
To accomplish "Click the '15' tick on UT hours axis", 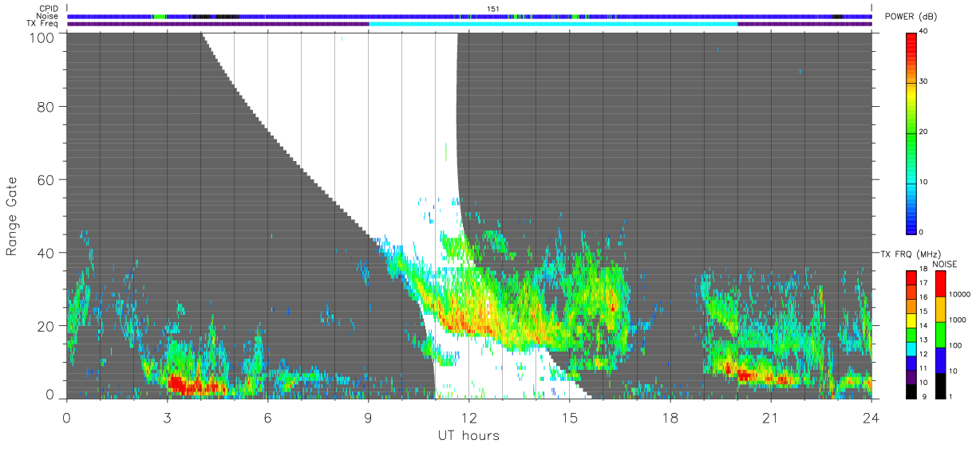I will (x=569, y=418).
